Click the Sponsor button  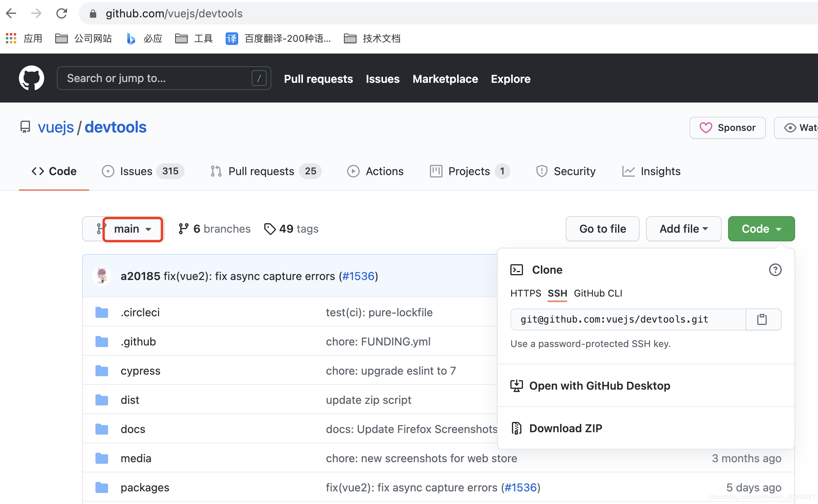727,128
